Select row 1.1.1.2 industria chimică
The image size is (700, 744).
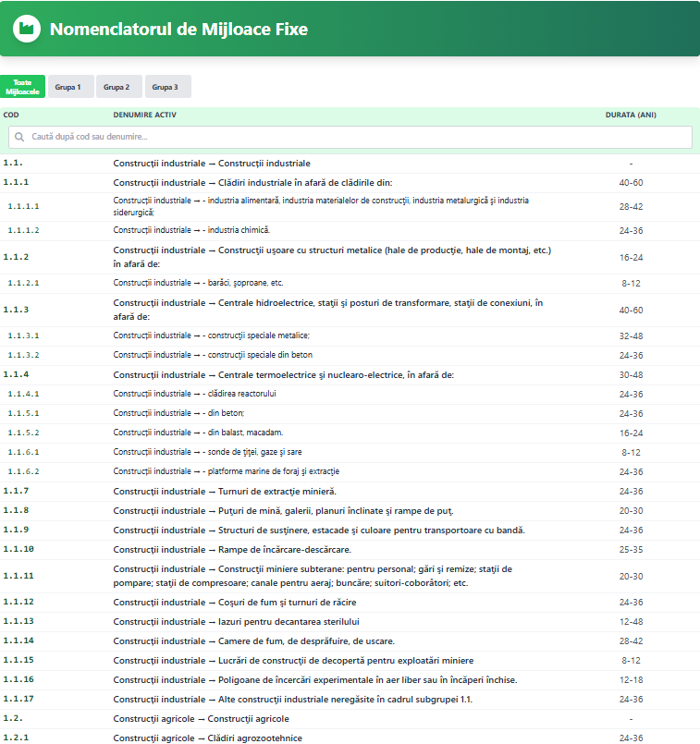point(191,230)
